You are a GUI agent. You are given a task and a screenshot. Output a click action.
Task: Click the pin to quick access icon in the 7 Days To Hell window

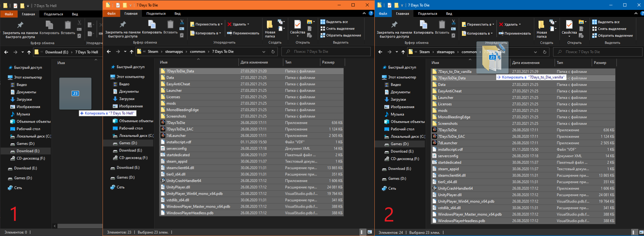[x=20, y=25]
